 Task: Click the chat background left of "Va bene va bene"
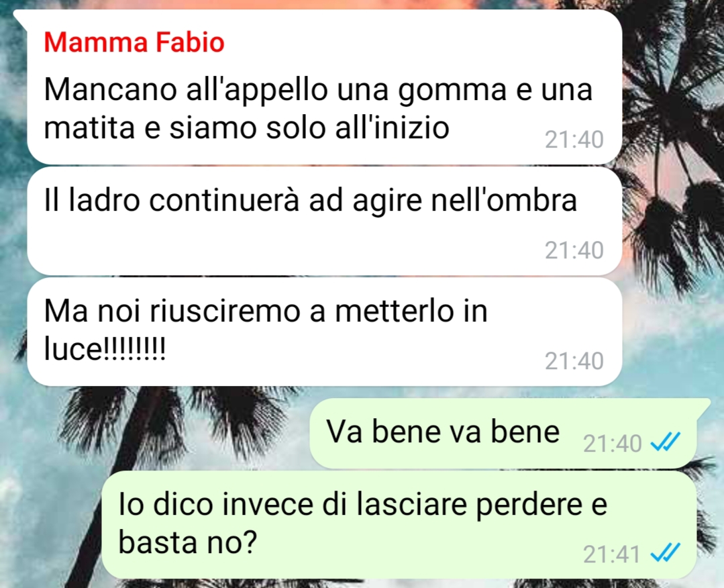pos(152,432)
